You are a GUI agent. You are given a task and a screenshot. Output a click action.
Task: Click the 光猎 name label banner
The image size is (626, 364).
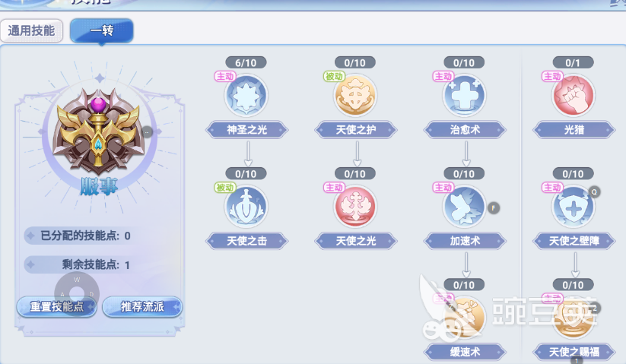(574, 130)
